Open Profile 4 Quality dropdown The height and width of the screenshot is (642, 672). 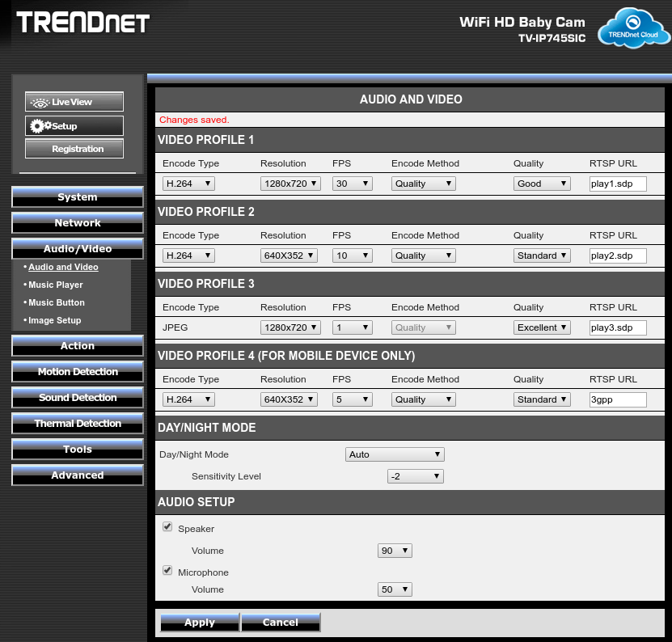point(542,399)
